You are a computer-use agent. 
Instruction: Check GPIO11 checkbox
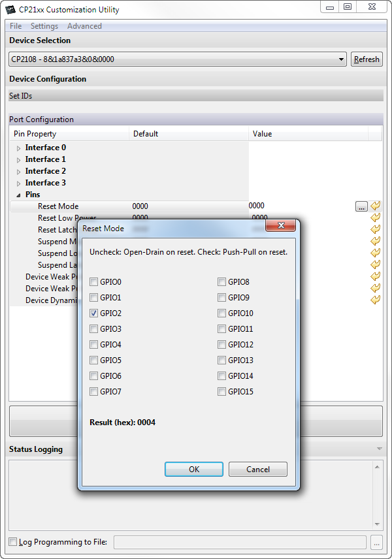point(222,329)
